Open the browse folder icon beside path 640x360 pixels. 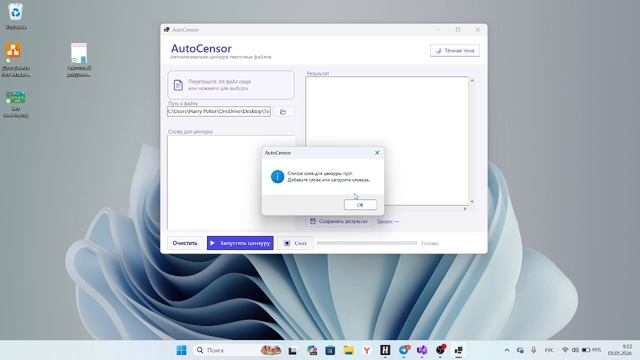point(283,111)
